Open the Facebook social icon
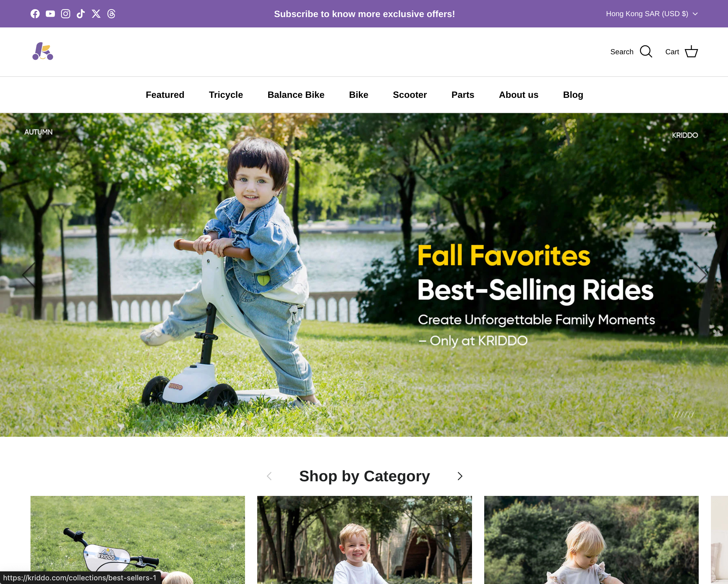 point(35,14)
